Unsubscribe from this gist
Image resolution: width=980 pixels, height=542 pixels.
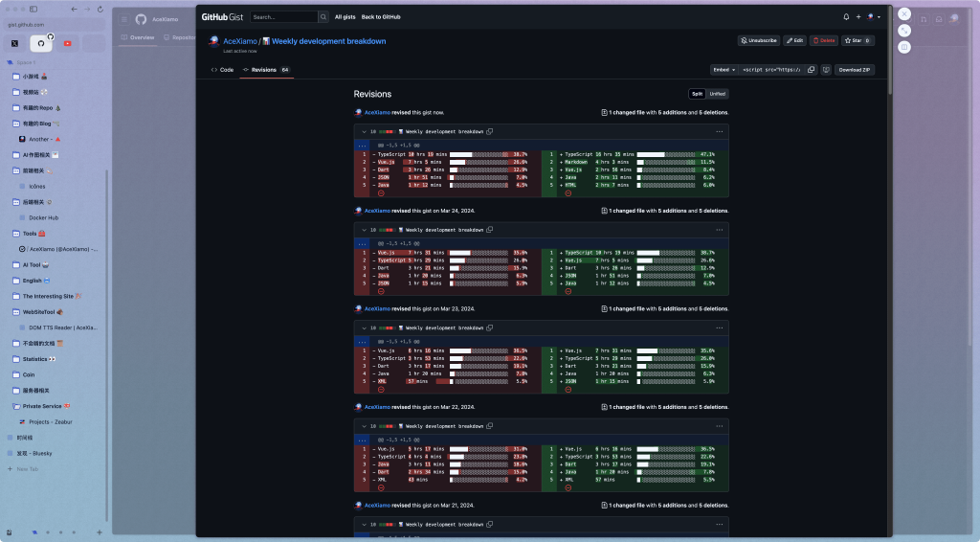pyautogui.click(x=759, y=41)
